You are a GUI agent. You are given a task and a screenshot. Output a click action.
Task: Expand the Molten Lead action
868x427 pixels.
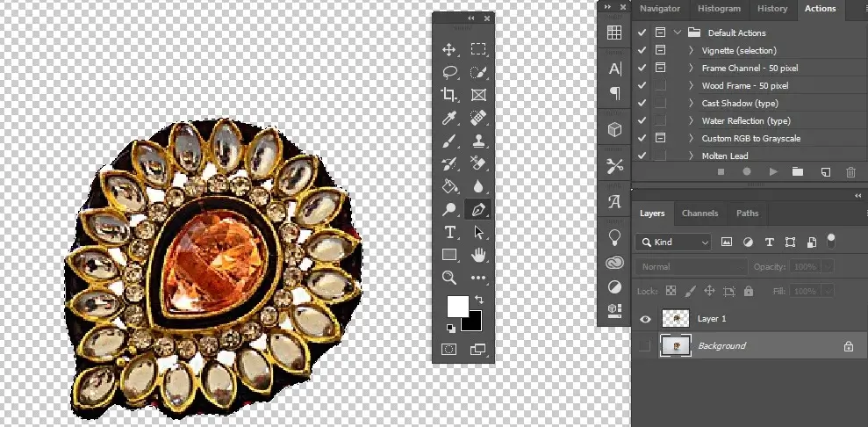691,156
